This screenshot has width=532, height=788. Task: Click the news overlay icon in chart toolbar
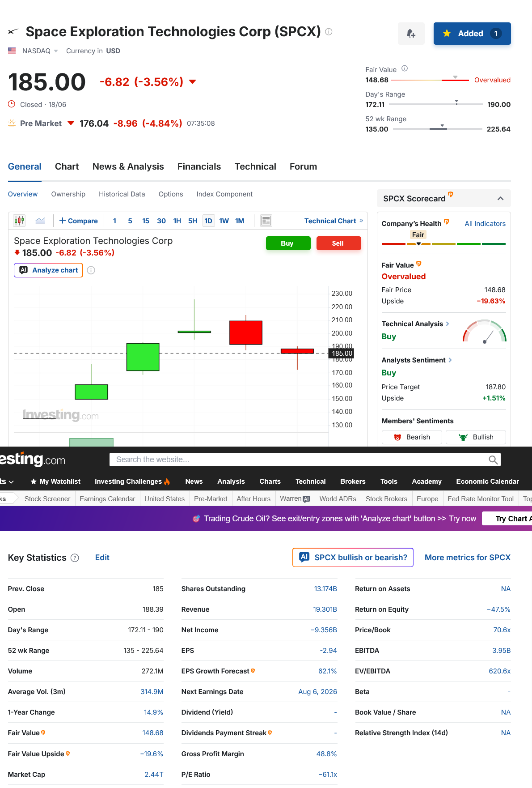tap(266, 221)
